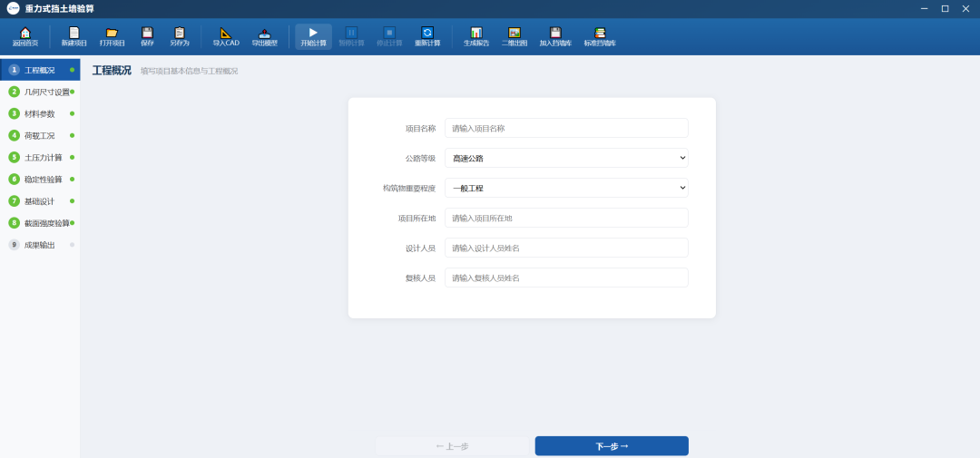This screenshot has width=980, height=458.
Task: Click the 上一步 previous button
Action: click(x=452, y=446)
